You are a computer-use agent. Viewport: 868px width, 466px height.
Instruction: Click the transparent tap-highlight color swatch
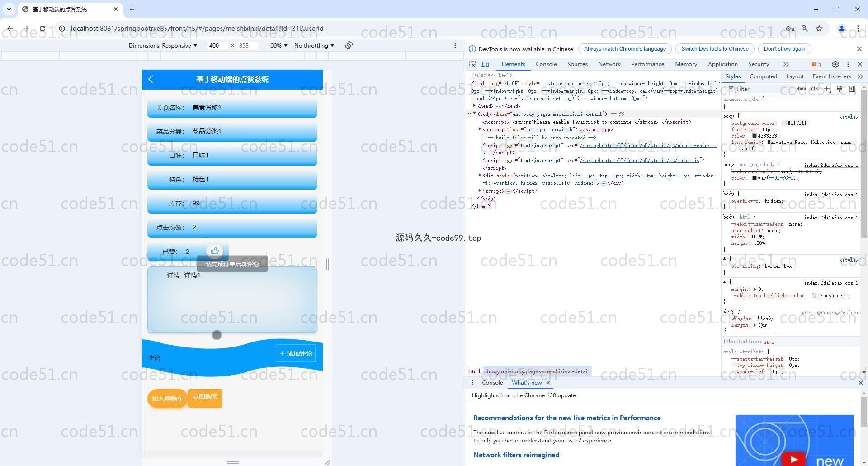tap(814, 295)
